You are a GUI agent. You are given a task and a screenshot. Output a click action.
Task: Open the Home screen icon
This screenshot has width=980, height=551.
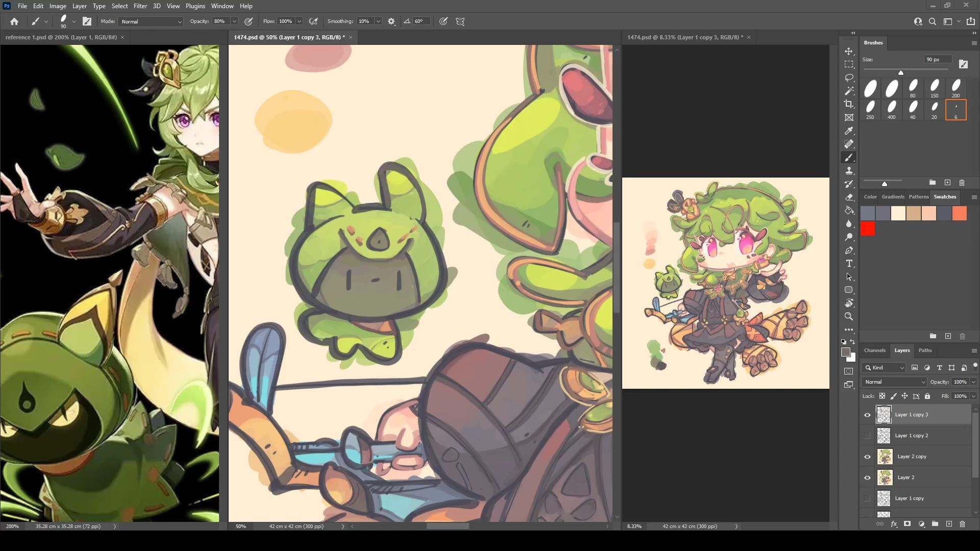(14, 21)
